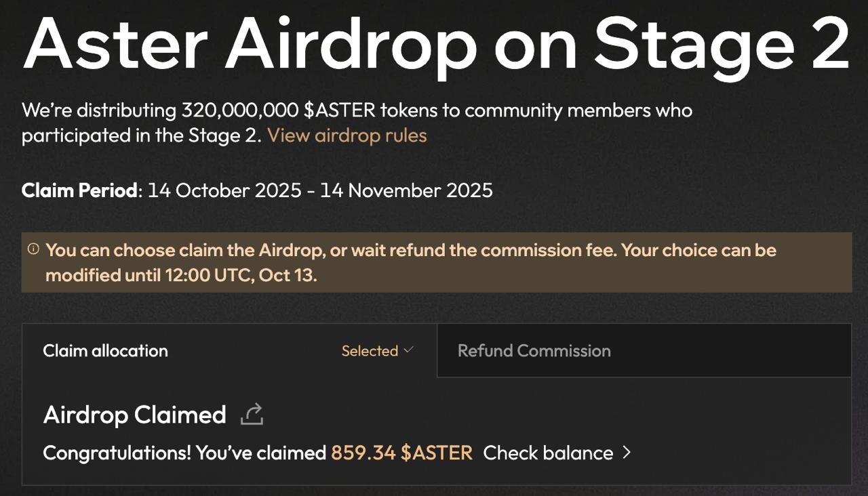Click the 14 November 2025 end date
The width and height of the screenshot is (868, 496).
[x=406, y=190]
